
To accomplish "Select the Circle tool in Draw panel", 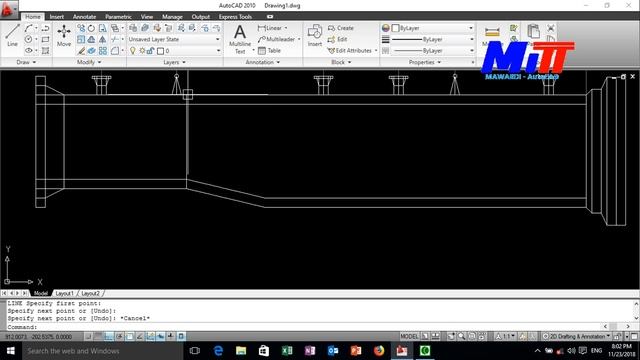I will [28, 40].
